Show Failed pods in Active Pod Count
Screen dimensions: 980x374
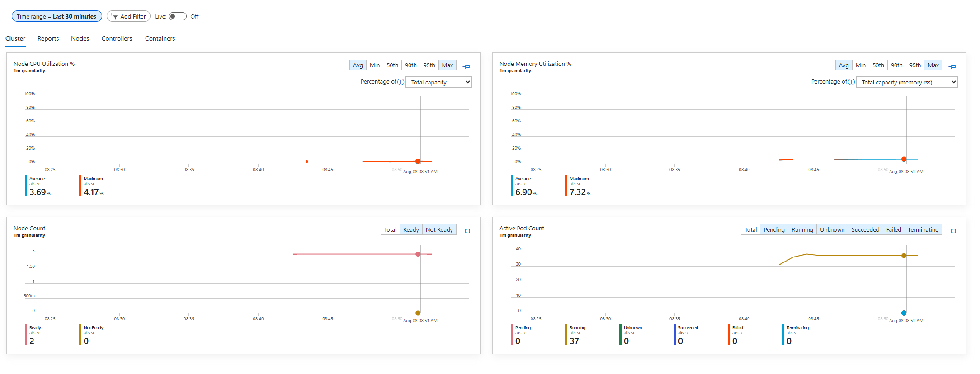[x=893, y=230]
